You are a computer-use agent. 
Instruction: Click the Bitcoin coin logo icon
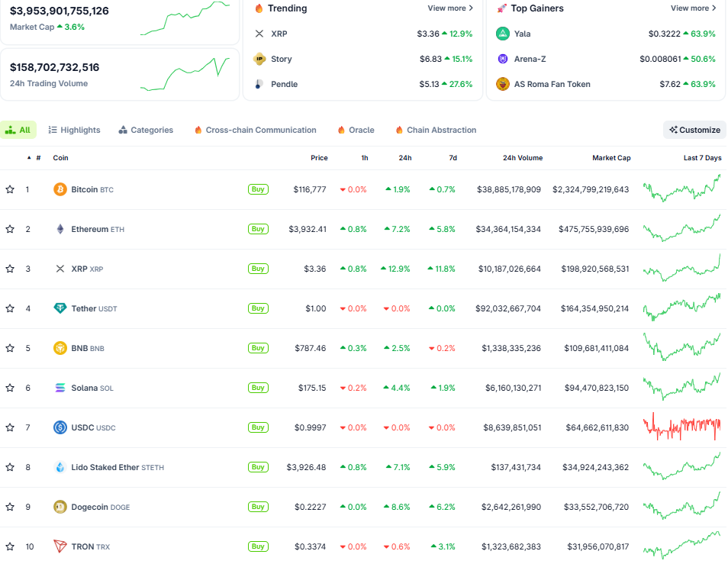60,189
